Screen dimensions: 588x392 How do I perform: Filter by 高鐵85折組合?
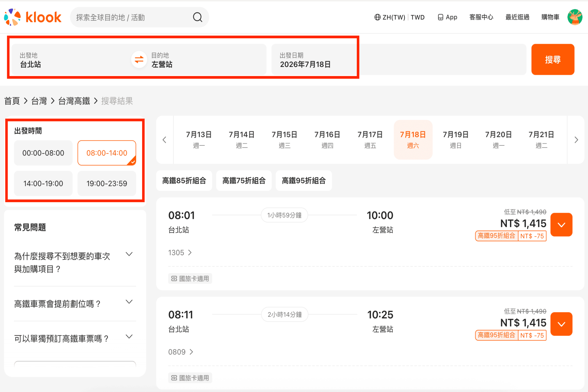click(184, 180)
